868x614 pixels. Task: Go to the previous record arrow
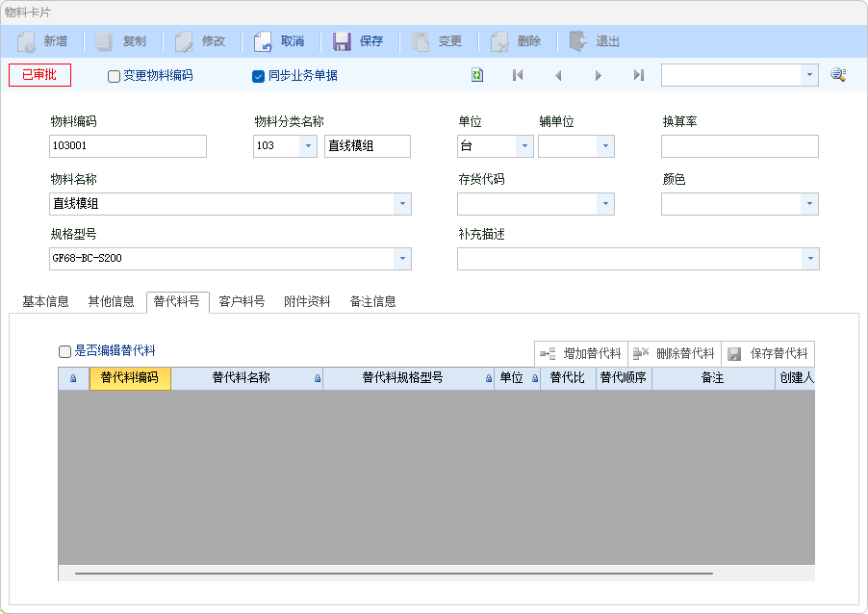(558, 75)
